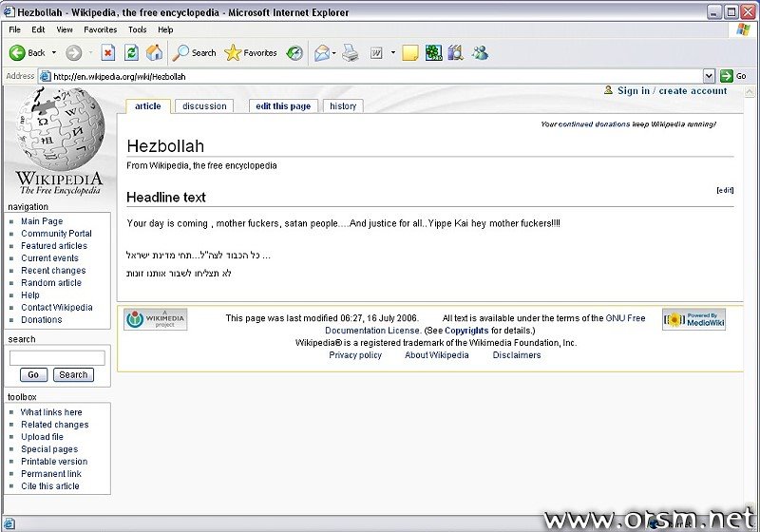The width and height of the screenshot is (760, 532).
Task: Open the Featured articles link
Action: click(x=54, y=246)
